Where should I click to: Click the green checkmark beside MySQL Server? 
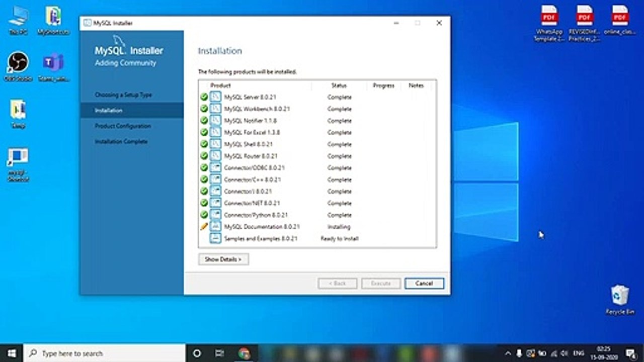[x=204, y=97]
